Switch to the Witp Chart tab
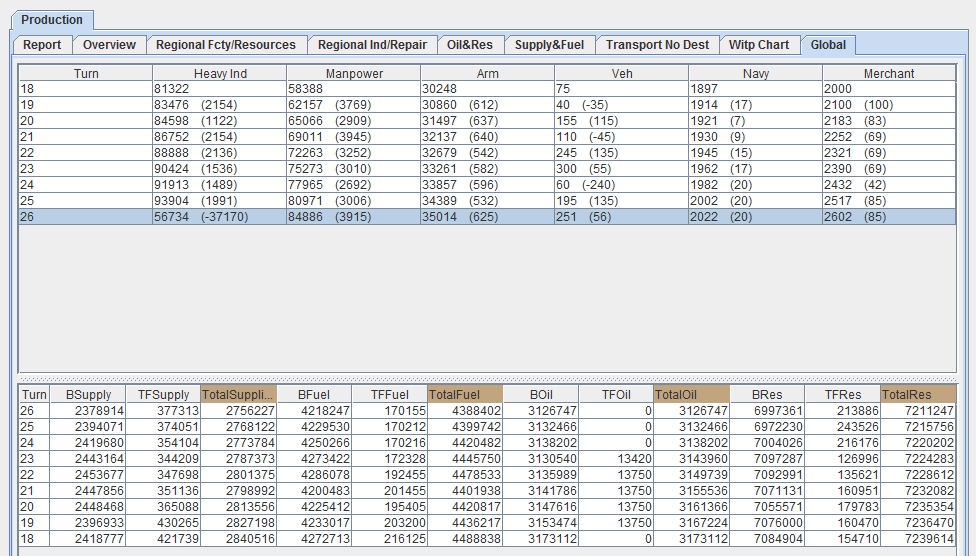This screenshot has width=976, height=556. point(759,45)
